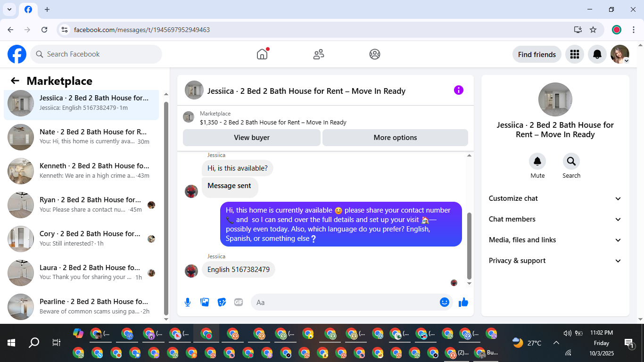The image size is (644, 362).
Task: Expand the Privacy & support section
Action: click(x=555, y=261)
